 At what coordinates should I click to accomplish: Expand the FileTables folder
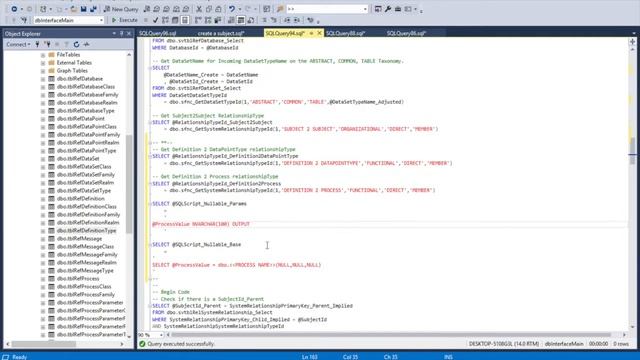pos(43,55)
